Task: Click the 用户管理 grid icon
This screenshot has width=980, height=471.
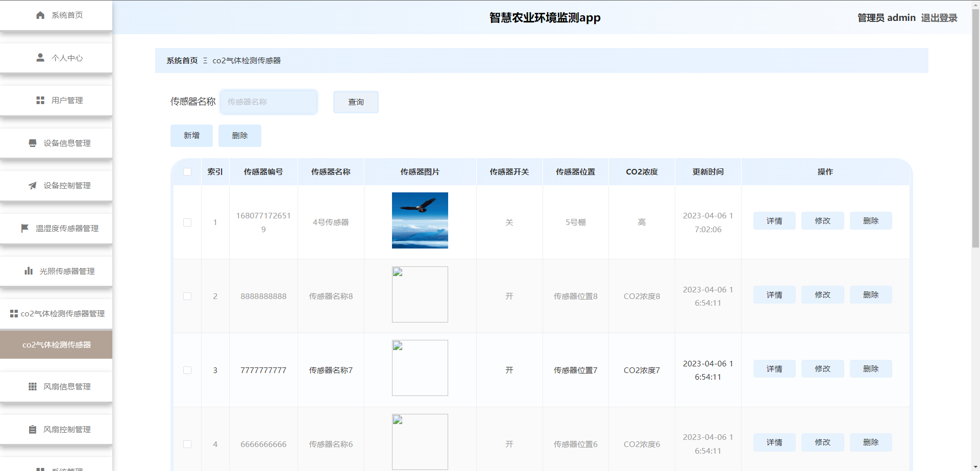Action: pyautogui.click(x=40, y=100)
